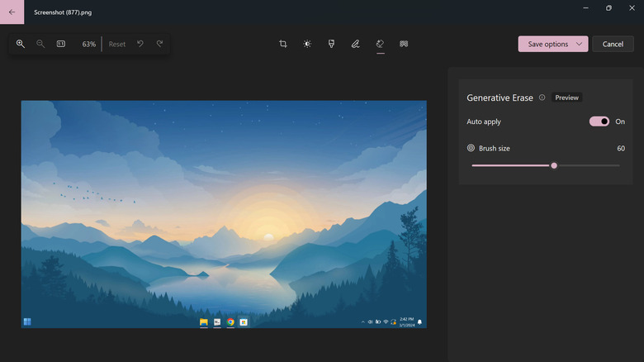Redo the last edit

[x=160, y=44]
